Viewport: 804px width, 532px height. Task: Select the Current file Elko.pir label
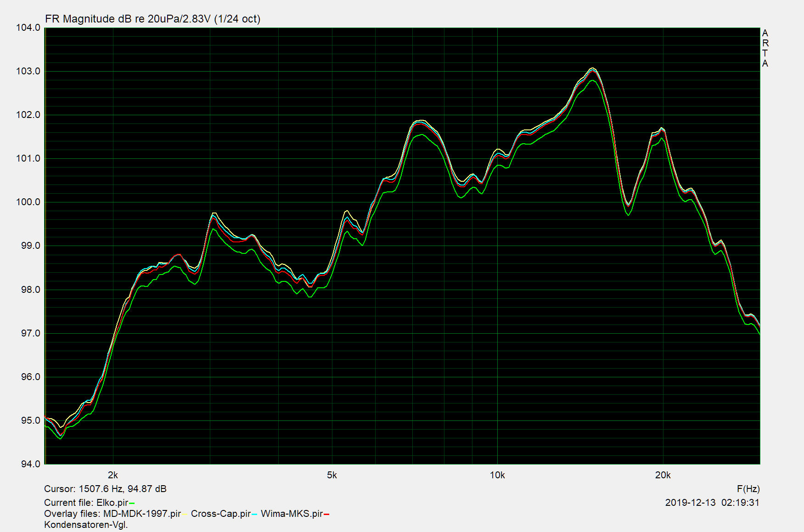tap(86, 503)
